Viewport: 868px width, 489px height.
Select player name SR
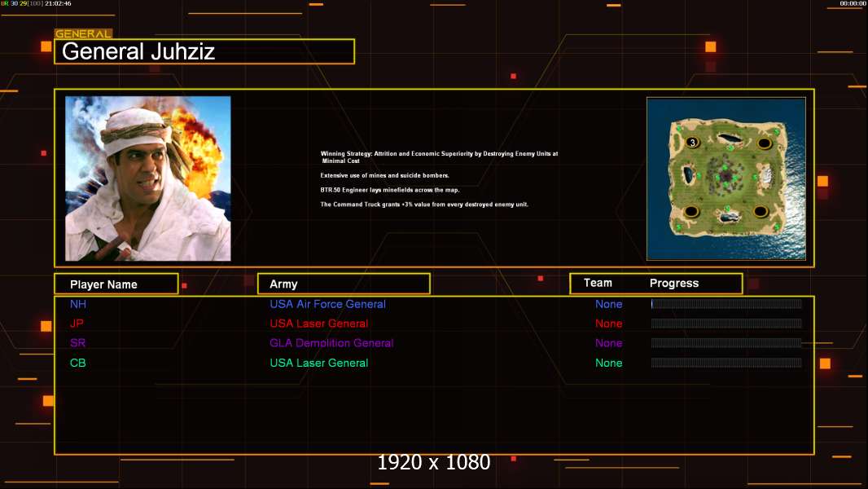tap(77, 343)
